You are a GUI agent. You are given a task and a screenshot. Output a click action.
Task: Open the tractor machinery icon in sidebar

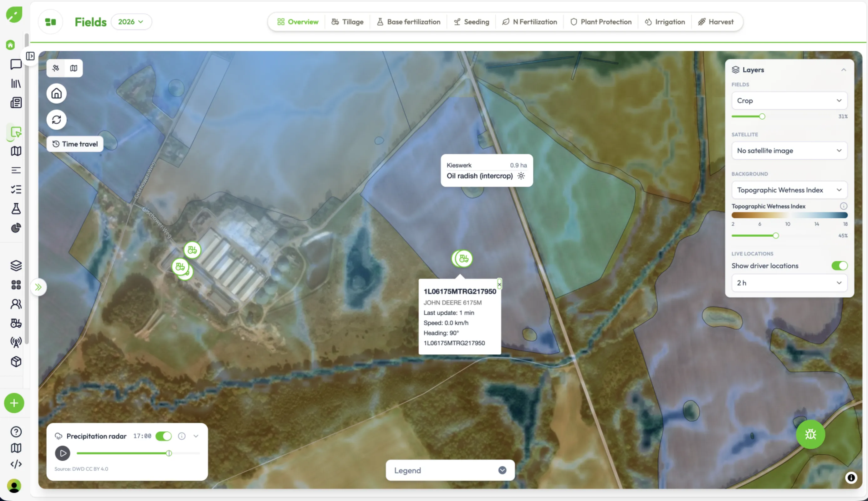16,323
